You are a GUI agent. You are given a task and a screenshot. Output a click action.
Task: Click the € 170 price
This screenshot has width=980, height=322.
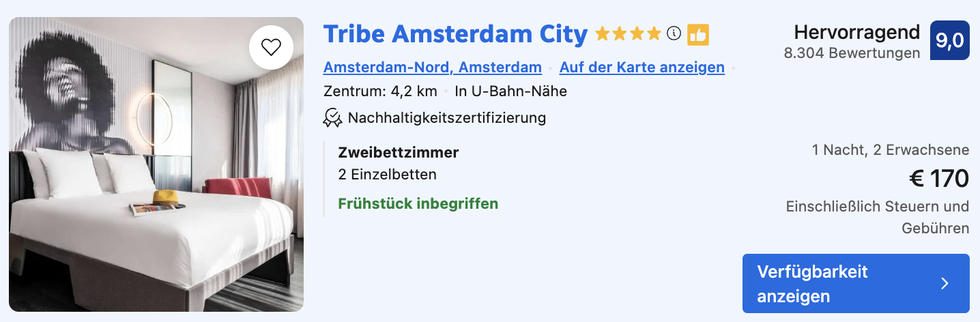coord(938,179)
